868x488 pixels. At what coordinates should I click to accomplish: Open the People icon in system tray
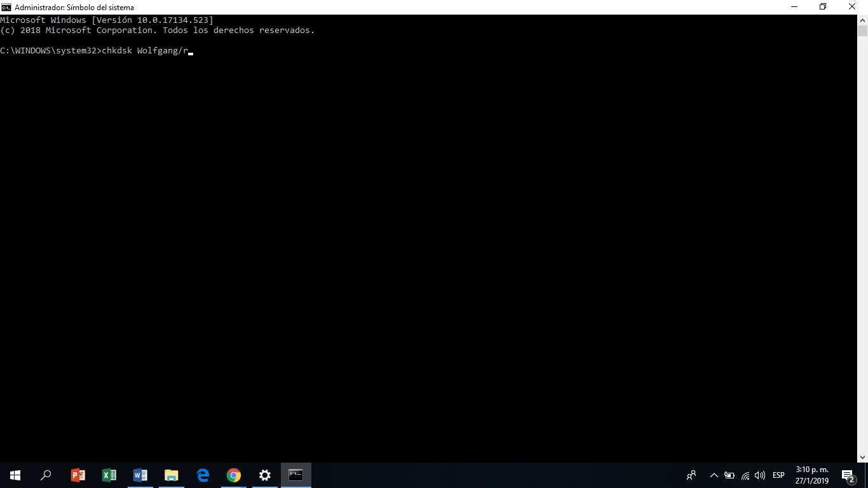click(691, 475)
